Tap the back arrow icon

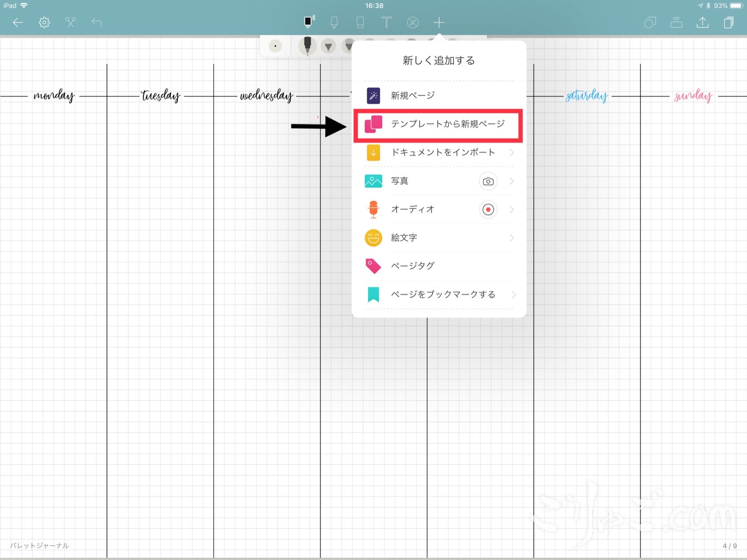18,22
